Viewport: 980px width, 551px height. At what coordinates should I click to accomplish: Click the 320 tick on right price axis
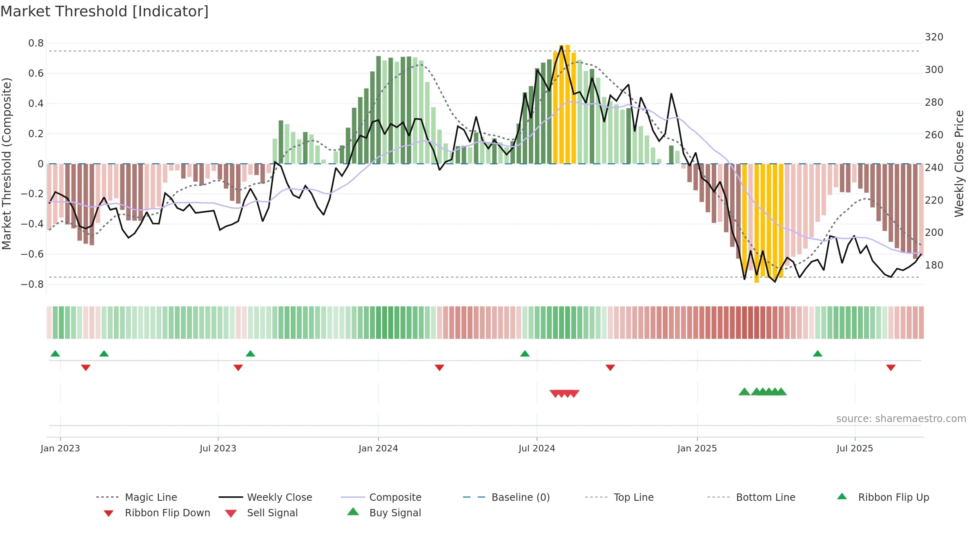934,37
